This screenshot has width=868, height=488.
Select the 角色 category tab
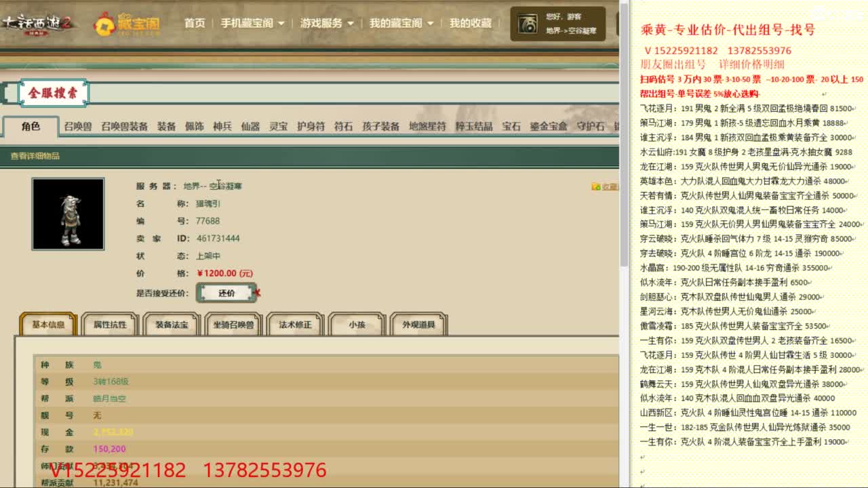31,126
